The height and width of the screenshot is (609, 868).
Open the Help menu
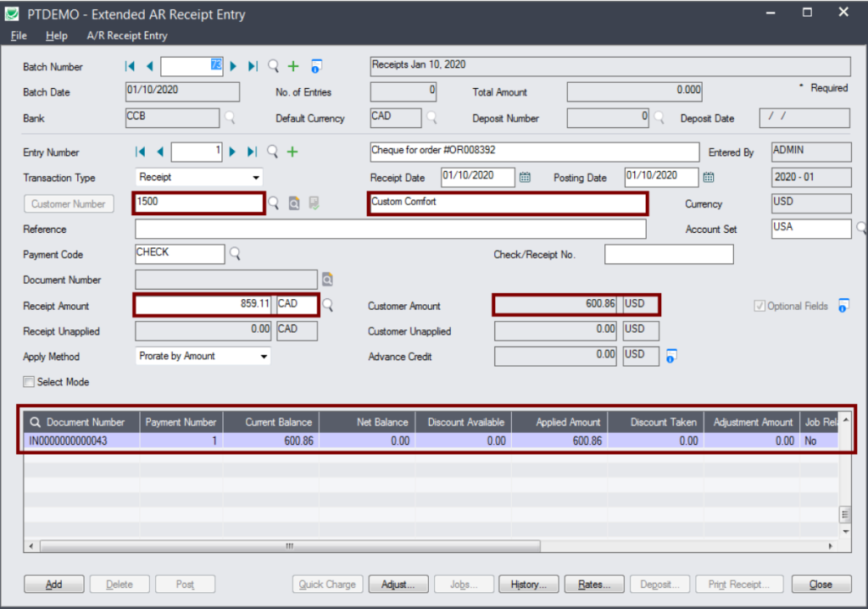57,36
